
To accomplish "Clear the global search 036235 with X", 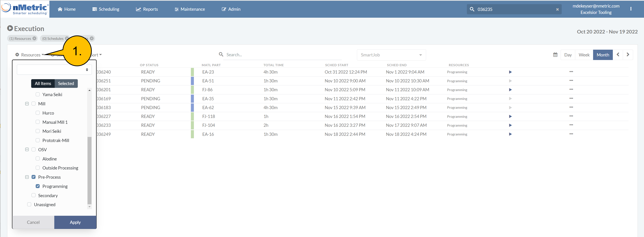I will (557, 9).
